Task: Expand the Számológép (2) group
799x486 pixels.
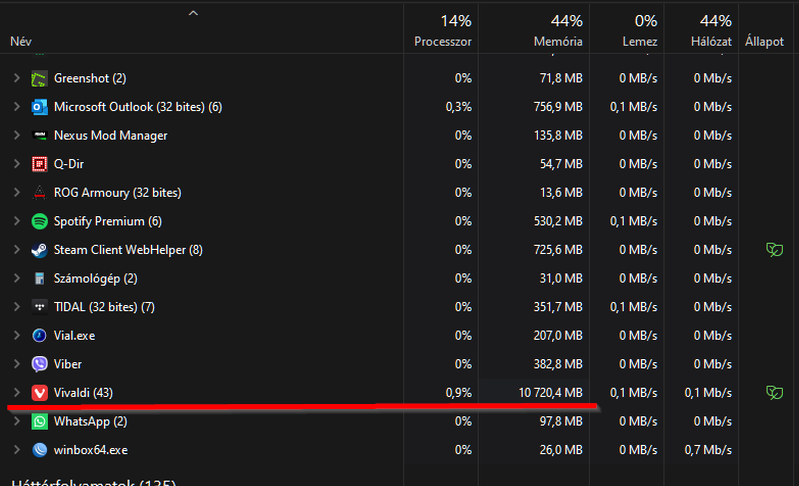Action: [x=17, y=279]
